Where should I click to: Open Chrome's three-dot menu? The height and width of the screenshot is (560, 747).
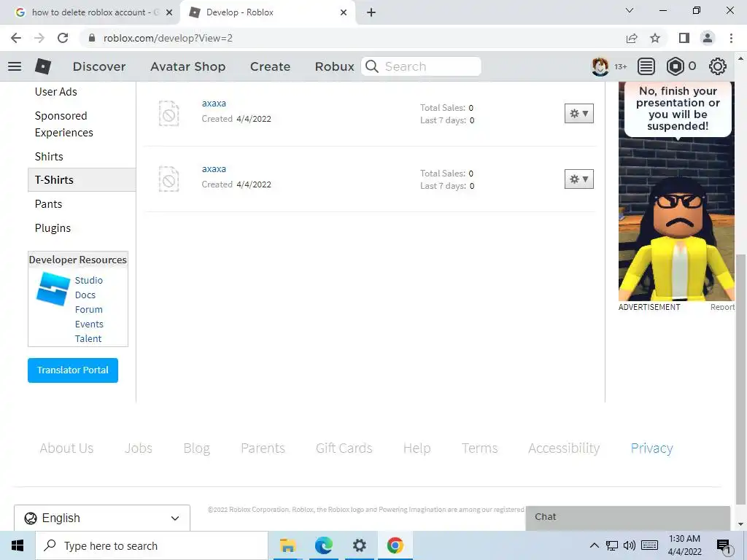pyautogui.click(x=731, y=38)
